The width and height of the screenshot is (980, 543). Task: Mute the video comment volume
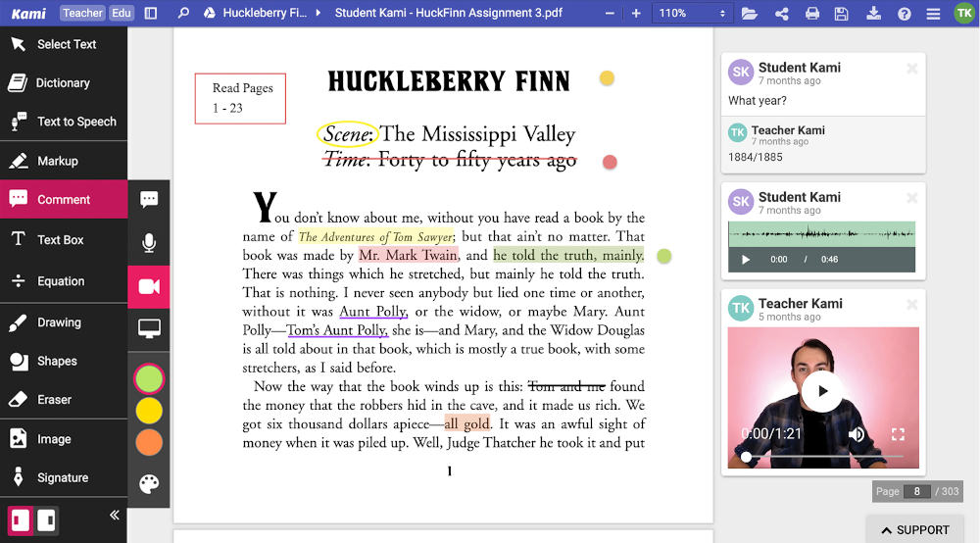[857, 434]
